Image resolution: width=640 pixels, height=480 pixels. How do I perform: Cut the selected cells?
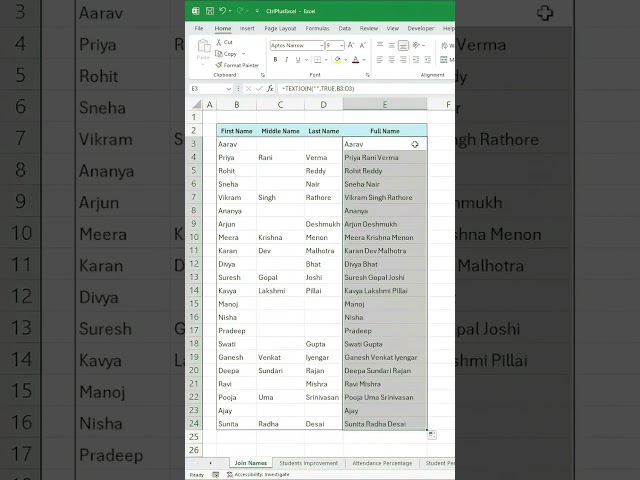(224, 42)
